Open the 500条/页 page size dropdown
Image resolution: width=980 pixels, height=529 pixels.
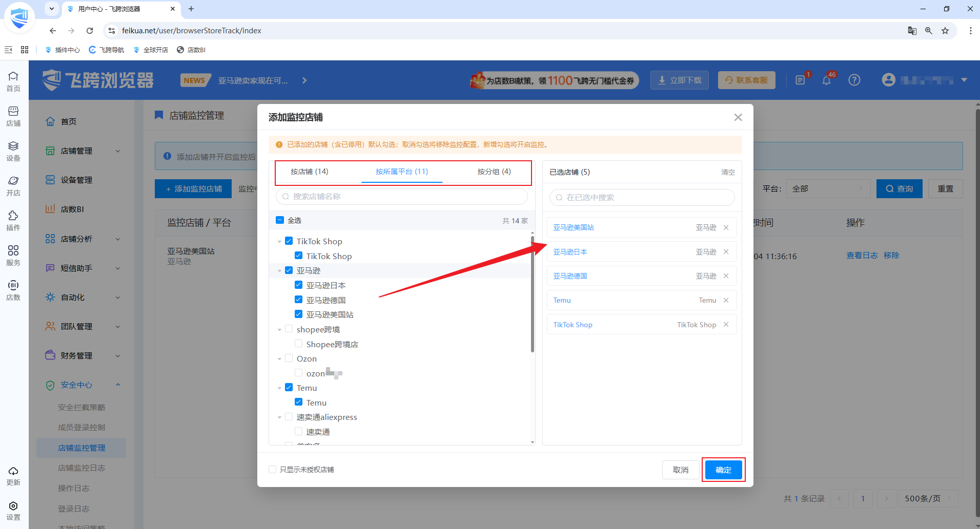pos(928,499)
